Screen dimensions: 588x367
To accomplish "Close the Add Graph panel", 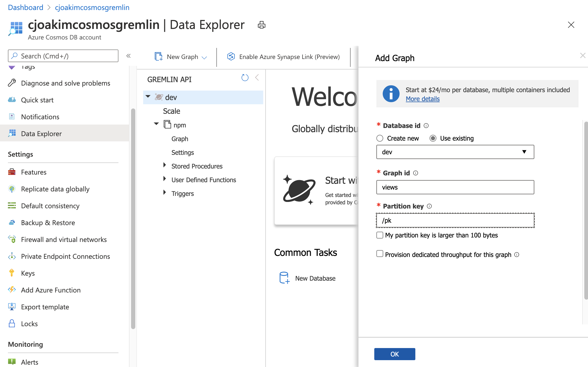I will pyautogui.click(x=582, y=55).
